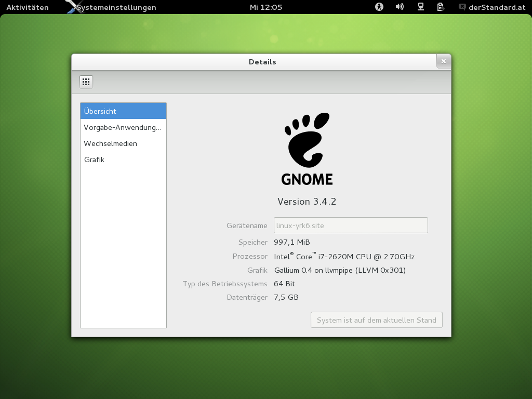The width and height of the screenshot is (532, 399).
Task: Open the volume icon in the top bar
Action: click(399, 7)
